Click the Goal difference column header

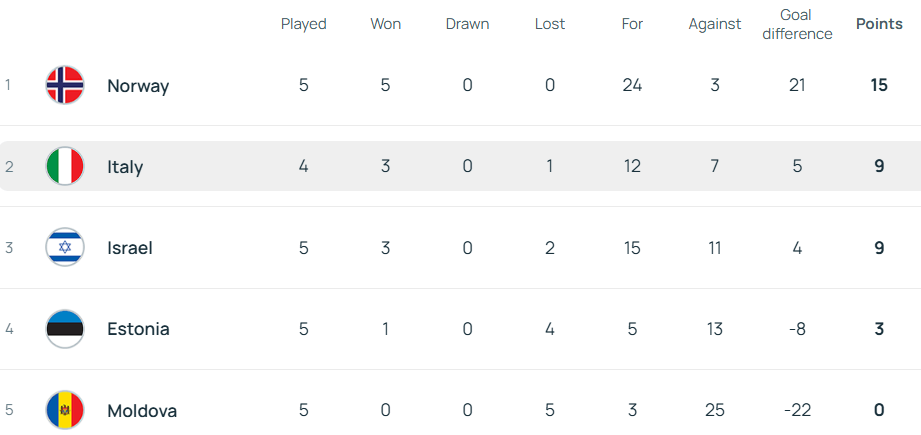[797, 24]
